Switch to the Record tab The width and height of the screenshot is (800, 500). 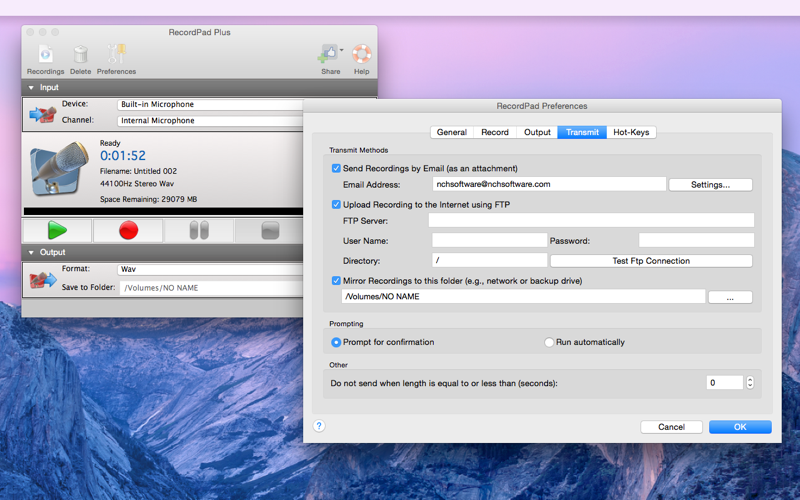click(x=495, y=132)
